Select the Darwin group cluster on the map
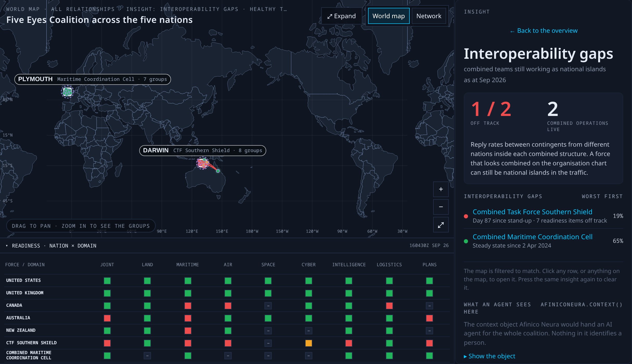This screenshot has width=632, height=364. (x=203, y=163)
